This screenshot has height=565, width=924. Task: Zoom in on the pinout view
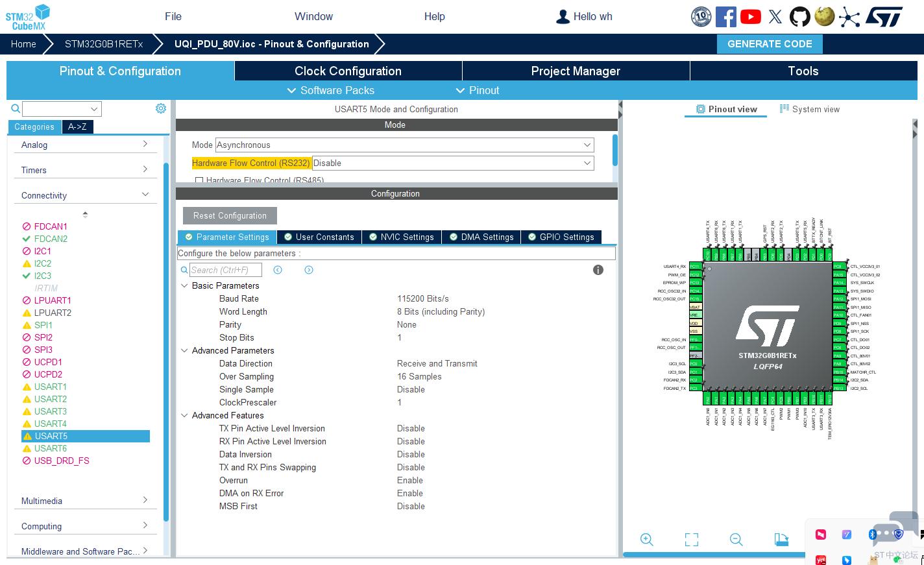click(646, 539)
